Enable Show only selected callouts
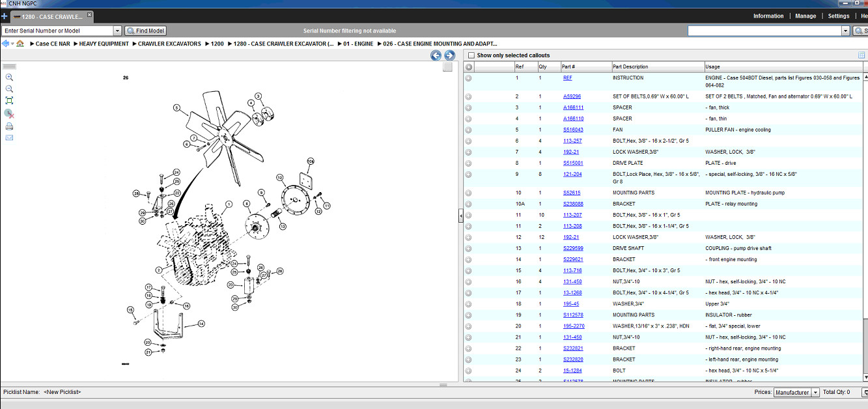 pyautogui.click(x=471, y=55)
